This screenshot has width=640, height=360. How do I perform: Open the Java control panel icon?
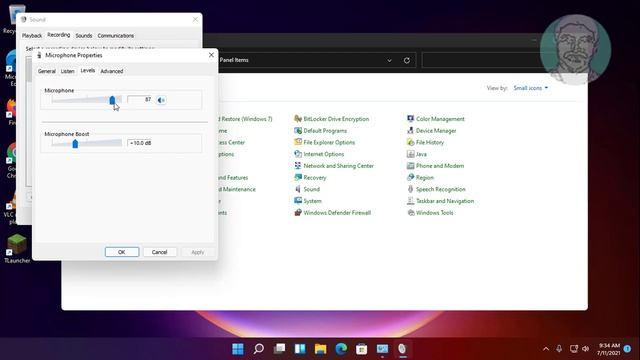coord(411,154)
